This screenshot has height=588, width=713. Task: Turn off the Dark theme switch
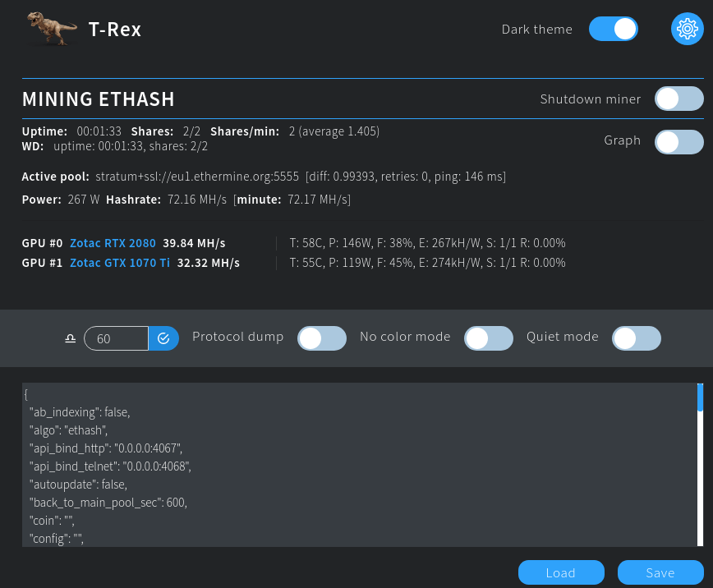pos(613,30)
